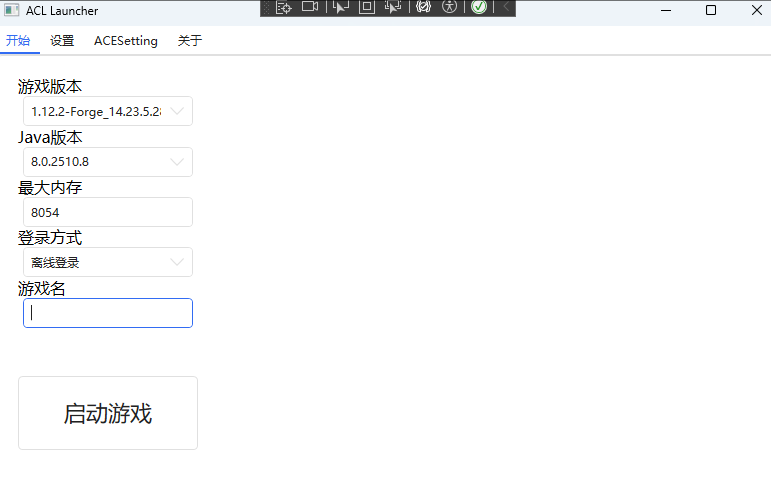Screen dimensions: 771x482
Task: Focus the 最大内存 field showing 8054
Action: click(108, 212)
